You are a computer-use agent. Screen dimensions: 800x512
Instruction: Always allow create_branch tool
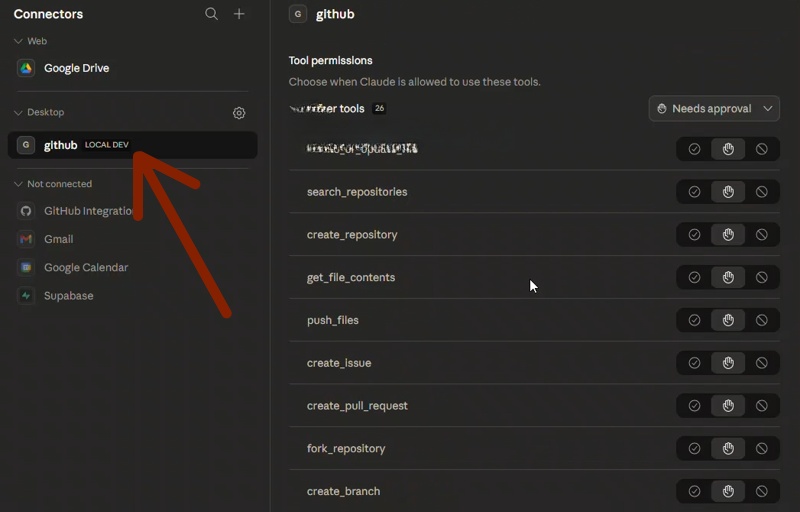click(x=694, y=492)
